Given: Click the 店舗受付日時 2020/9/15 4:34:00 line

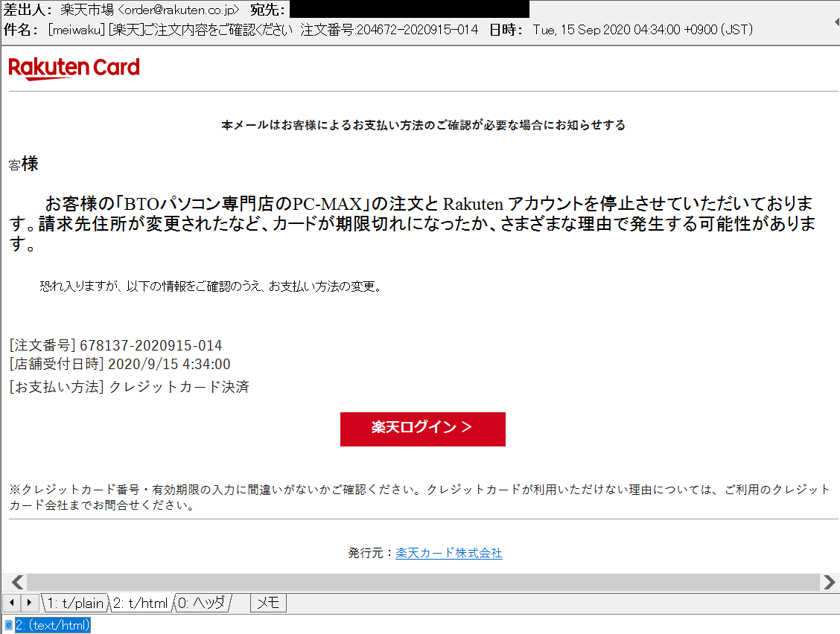Looking at the screenshot, I should [120, 364].
